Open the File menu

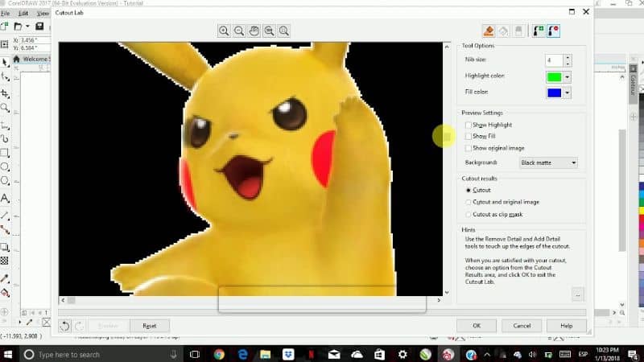5,14
